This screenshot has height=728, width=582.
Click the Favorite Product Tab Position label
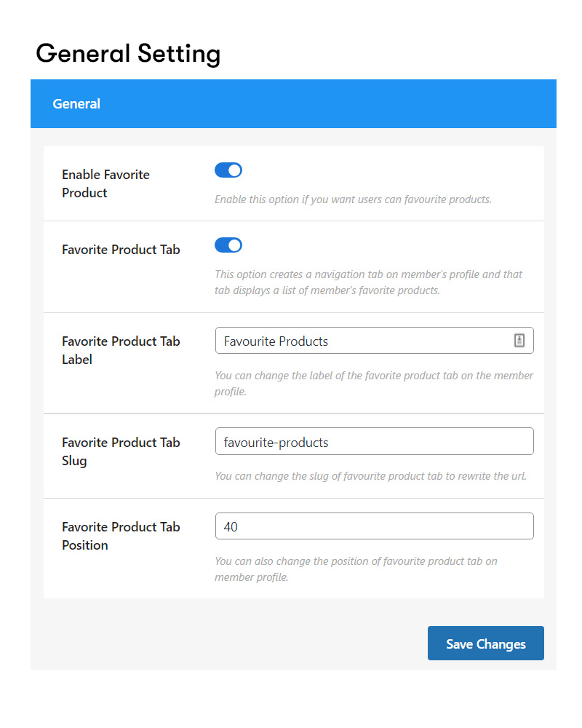[x=121, y=536]
